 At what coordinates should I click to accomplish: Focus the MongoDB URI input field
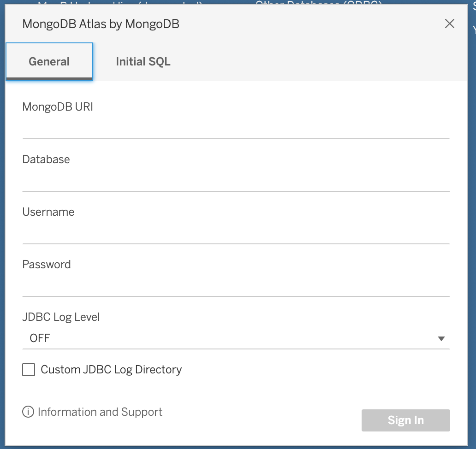[236, 128]
